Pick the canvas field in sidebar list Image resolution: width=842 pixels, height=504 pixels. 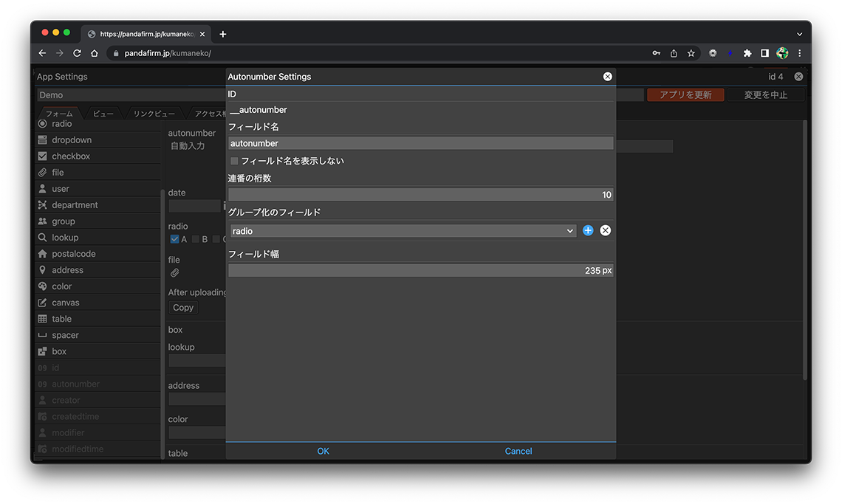[65, 303]
